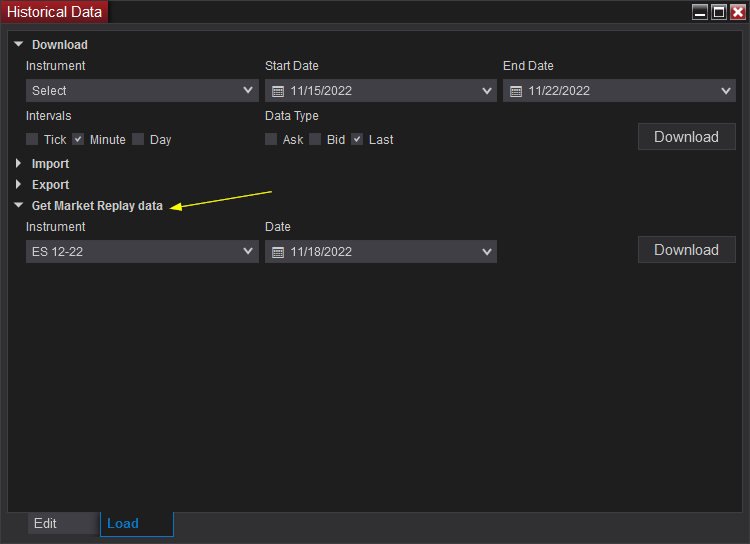Screen dimensions: 750x544
Task: Open the ES 12-22 instrument dropdown
Action: tap(142, 251)
